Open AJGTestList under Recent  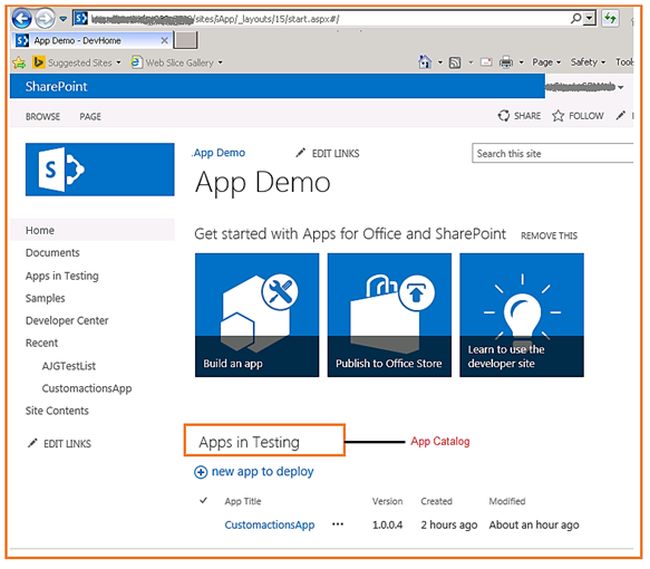(69, 366)
